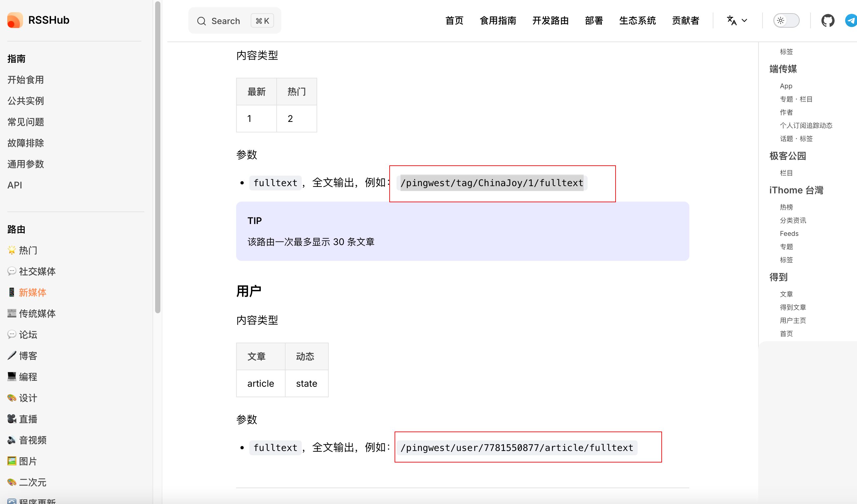Click the RSSHub logo icon
The image size is (857, 504).
[x=14, y=20]
